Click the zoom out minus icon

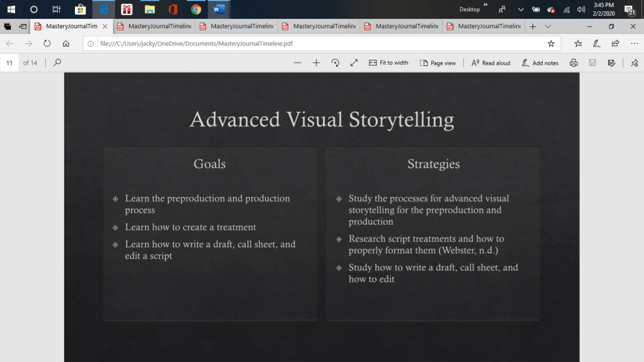pyautogui.click(x=298, y=63)
